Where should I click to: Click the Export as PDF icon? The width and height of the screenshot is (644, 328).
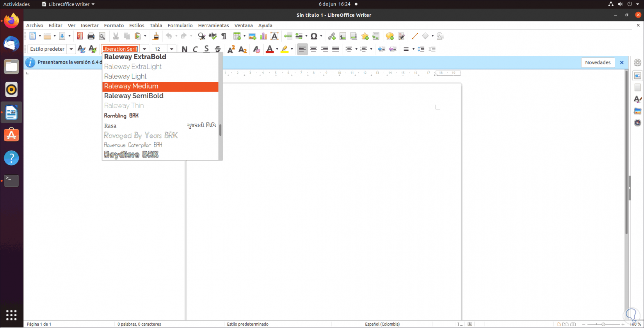(x=80, y=36)
